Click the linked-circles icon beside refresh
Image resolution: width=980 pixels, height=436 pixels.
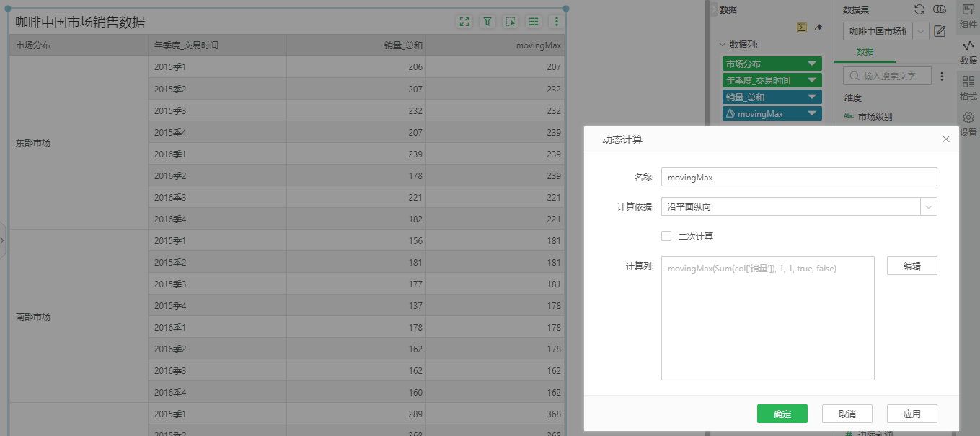pyautogui.click(x=939, y=9)
